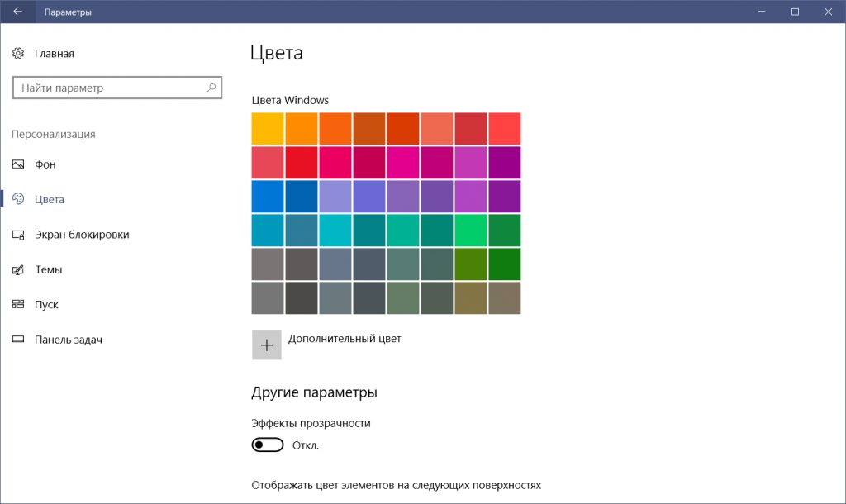846x504 pixels.
Task: Click the Цвета palette icon
Action: click(19, 198)
